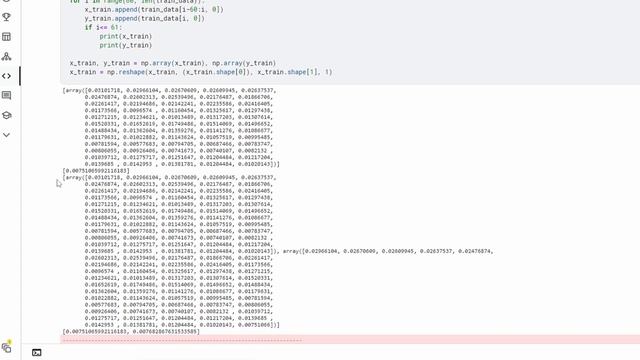Open Discussions via the speech bubble icon
The height and width of the screenshot is (360, 640).
(x=7, y=96)
